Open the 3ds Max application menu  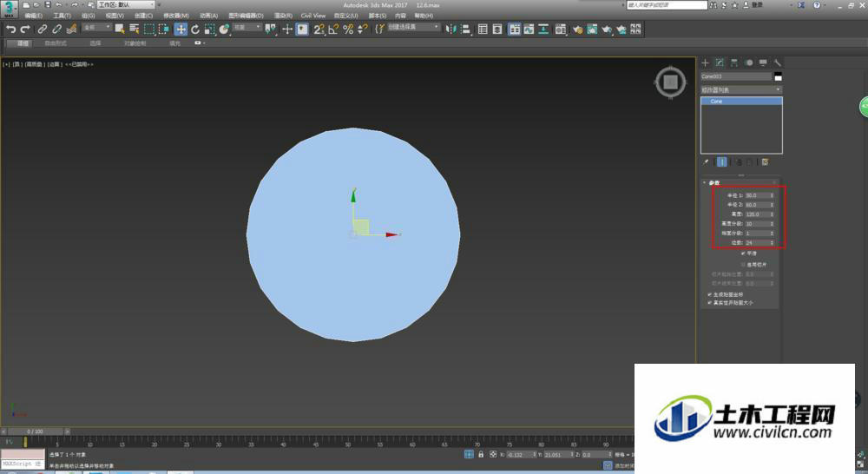coord(9,9)
